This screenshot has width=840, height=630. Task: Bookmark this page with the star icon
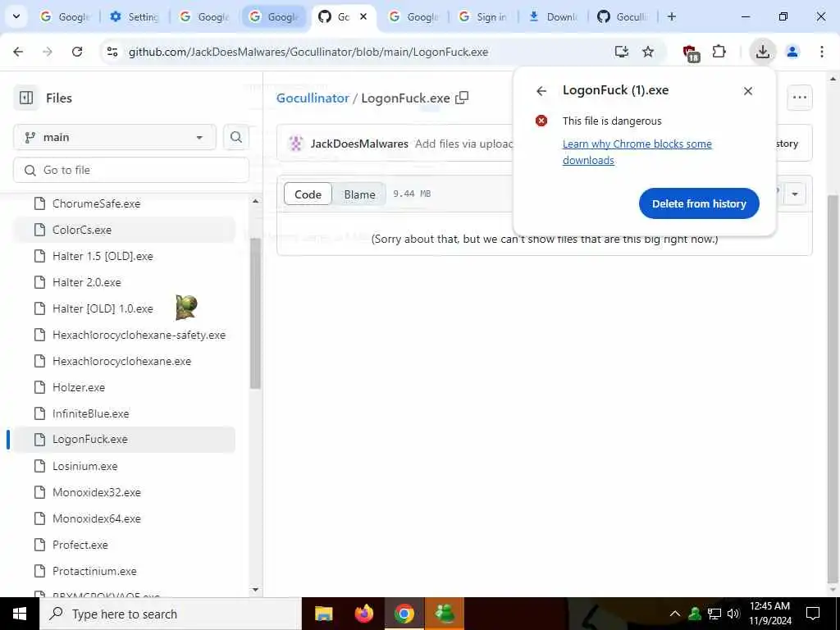click(x=648, y=52)
